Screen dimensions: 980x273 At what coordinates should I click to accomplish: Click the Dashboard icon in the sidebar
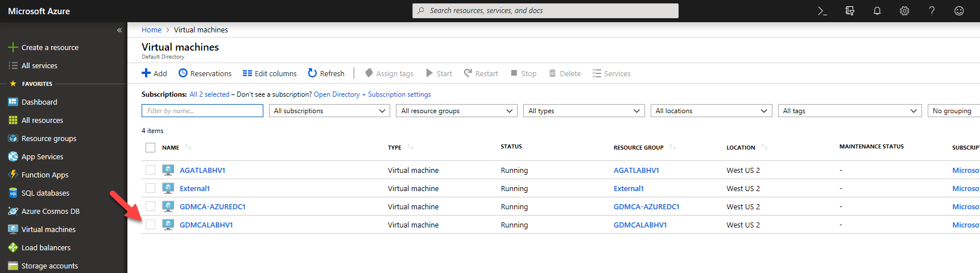pos(13,102)
